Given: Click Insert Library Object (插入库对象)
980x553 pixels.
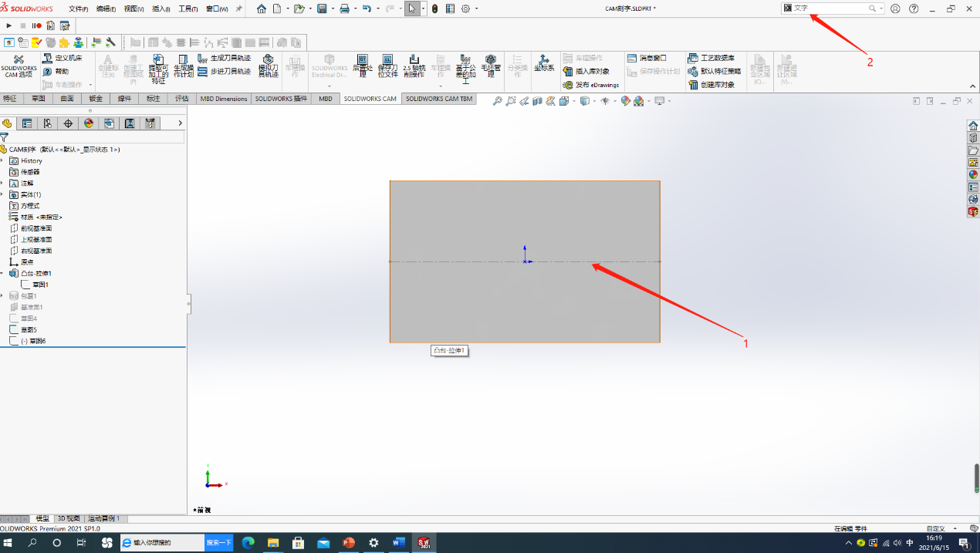Looking at the screenshot, I should pos(586,71).
